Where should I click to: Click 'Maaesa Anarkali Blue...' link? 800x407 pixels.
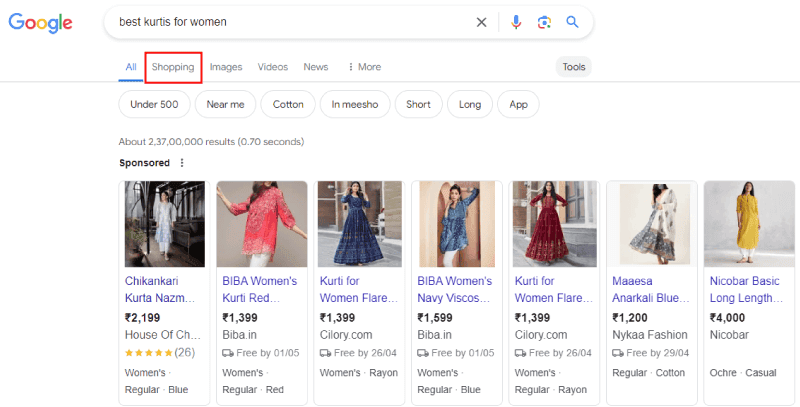click(x=651, y=289)
